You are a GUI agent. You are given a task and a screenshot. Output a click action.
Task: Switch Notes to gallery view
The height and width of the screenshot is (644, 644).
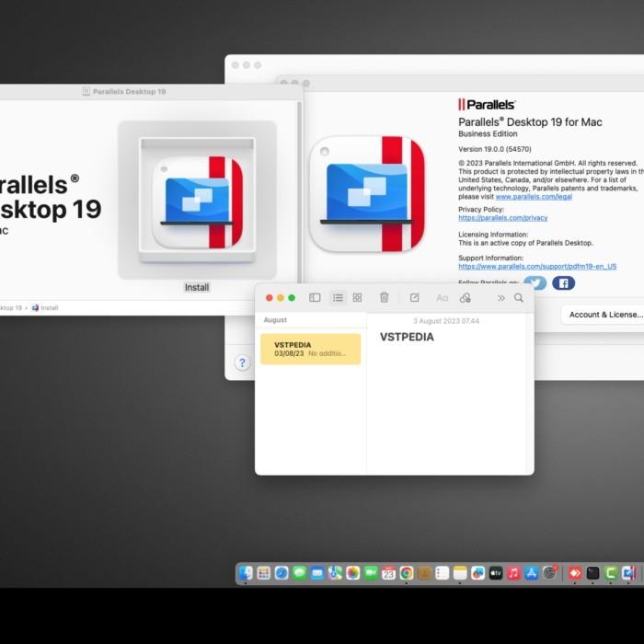click(x=357, y=298)
